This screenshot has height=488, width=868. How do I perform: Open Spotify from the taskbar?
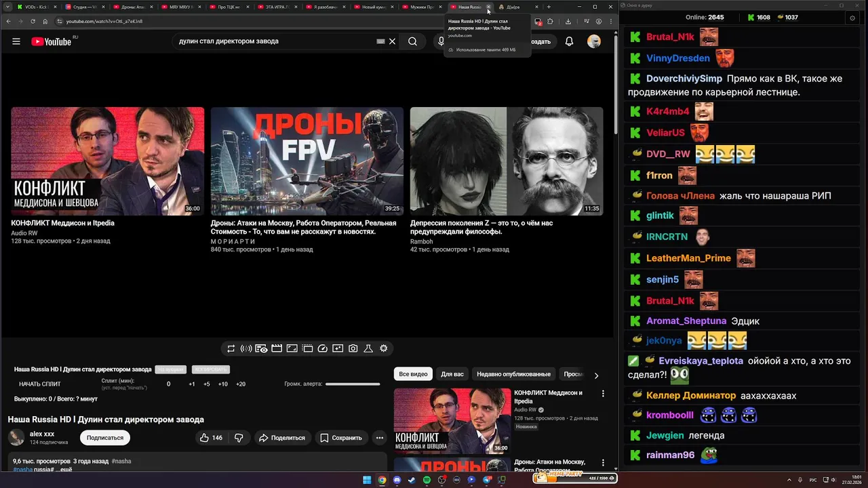point(427,480)
